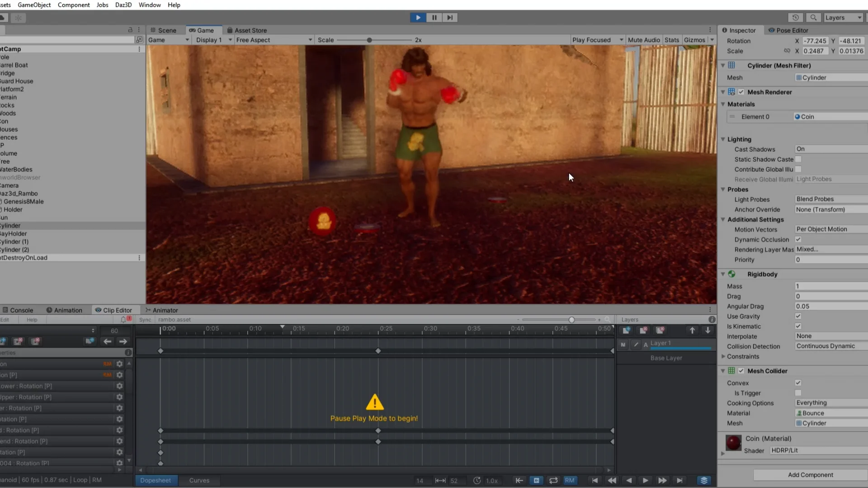Toggle the Convex checkbox in Mesh Collider

[798, 383]
